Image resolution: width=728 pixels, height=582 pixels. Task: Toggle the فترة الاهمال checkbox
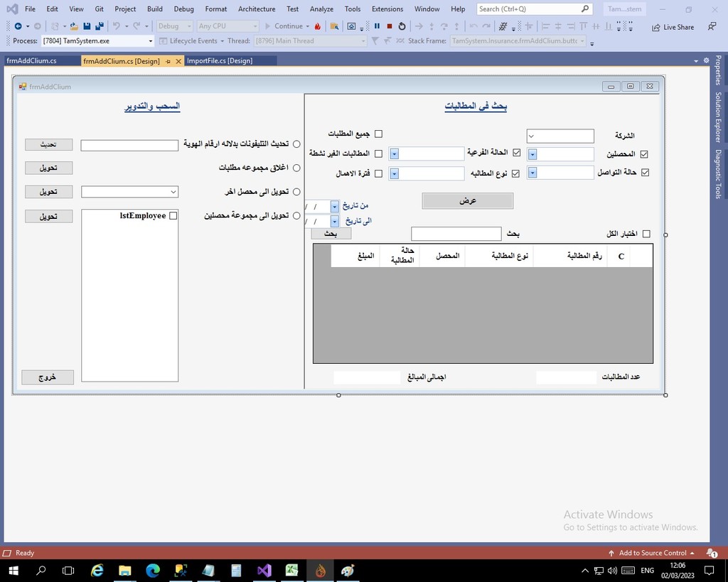[x=378, y=173]
